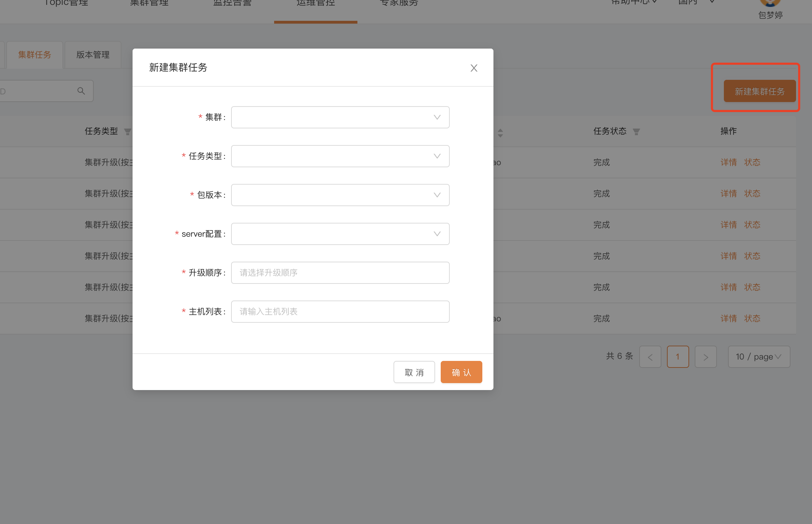Screen dimensions: 812x524
Task: Click the 升级顺序 input field
Action: point(340,273)
